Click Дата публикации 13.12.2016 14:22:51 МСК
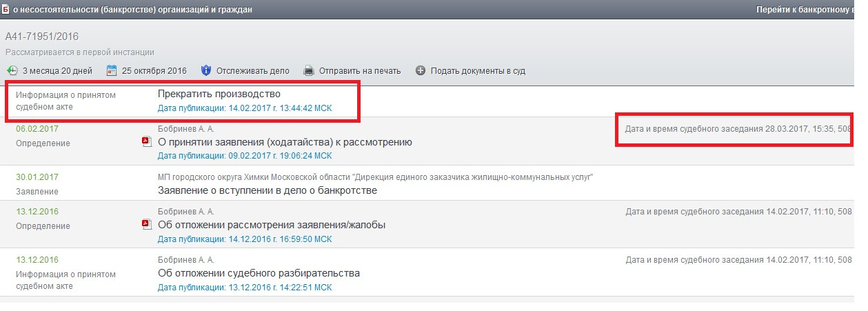868x311 pixels. [245, 287]
